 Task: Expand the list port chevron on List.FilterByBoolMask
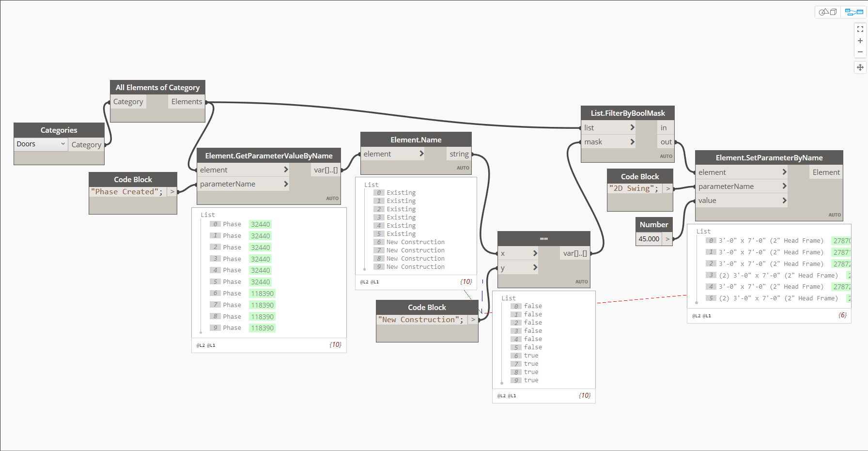632,127
